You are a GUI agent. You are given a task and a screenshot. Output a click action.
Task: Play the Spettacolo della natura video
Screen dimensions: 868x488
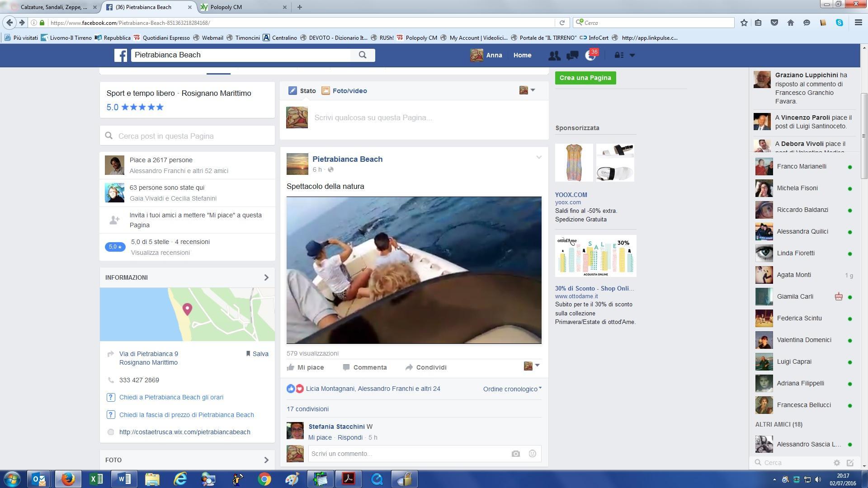pyautogui.click(x=414, y=270)
